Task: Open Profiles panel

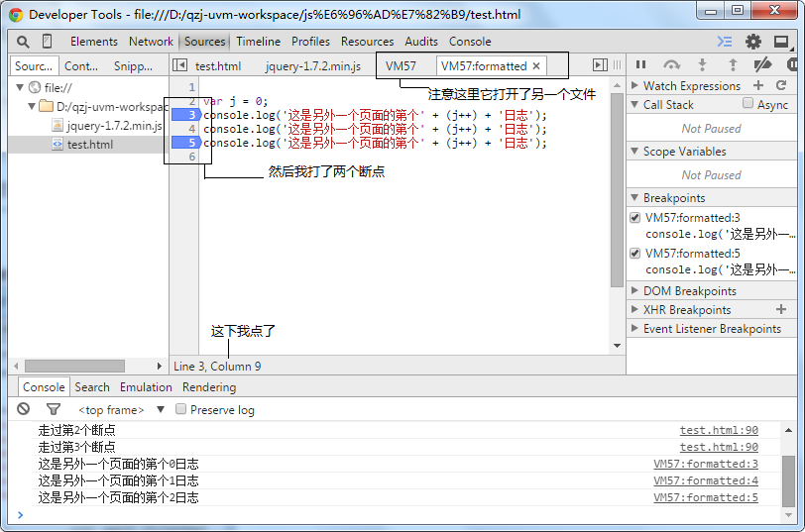Action: click(x=310, y=42)
